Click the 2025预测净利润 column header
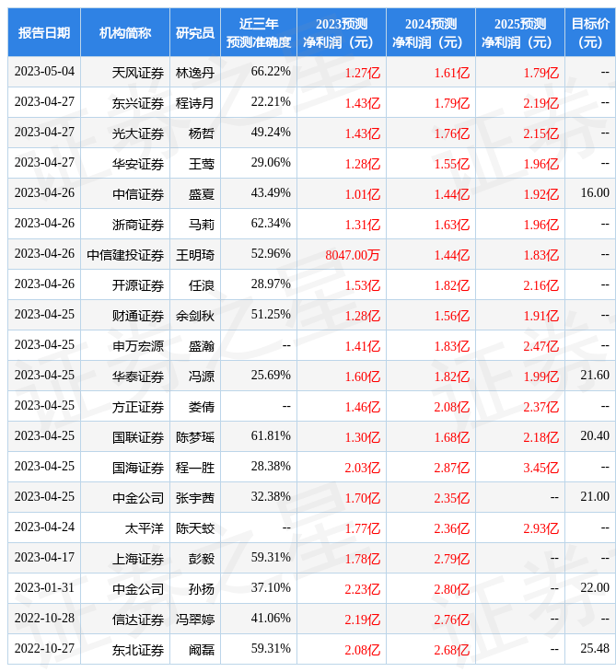The image size is (616, 672). pos(520,33)
